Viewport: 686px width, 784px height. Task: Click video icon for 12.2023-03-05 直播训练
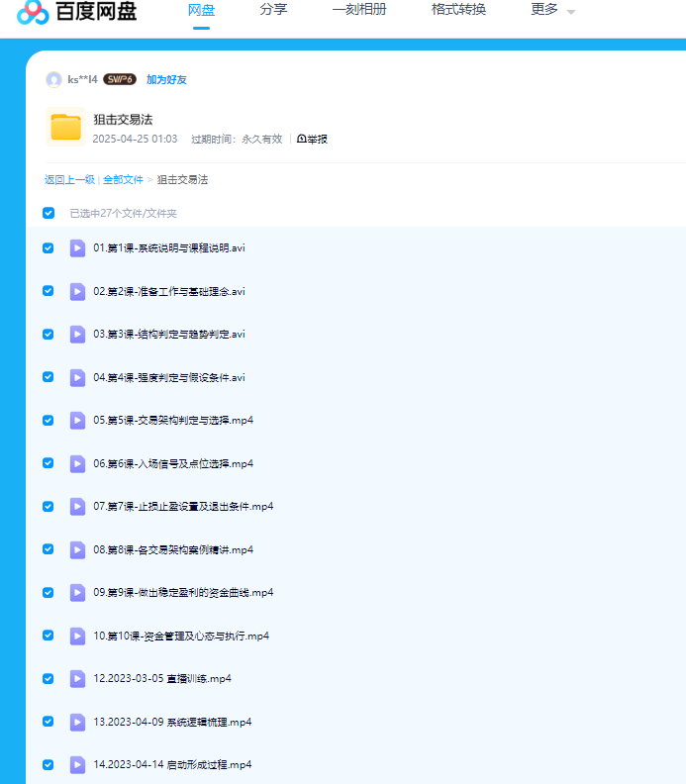point(77,678)
